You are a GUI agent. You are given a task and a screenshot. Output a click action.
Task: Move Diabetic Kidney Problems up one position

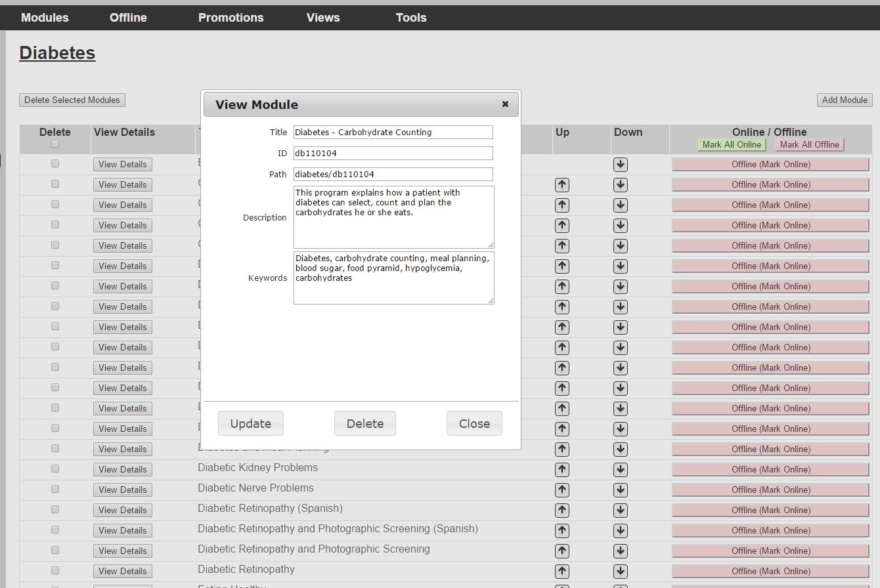pos(562,470)
